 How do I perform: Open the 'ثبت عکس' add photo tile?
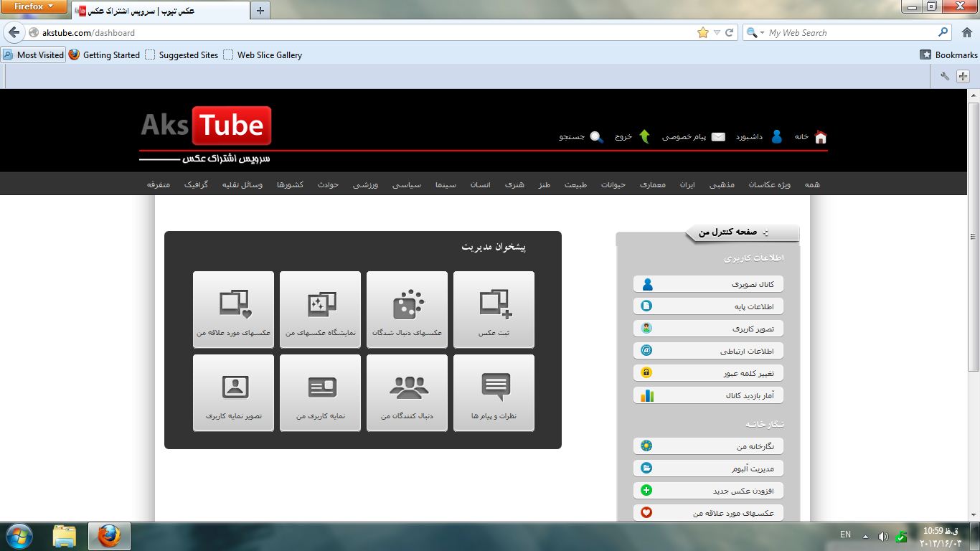coord(494,310)
